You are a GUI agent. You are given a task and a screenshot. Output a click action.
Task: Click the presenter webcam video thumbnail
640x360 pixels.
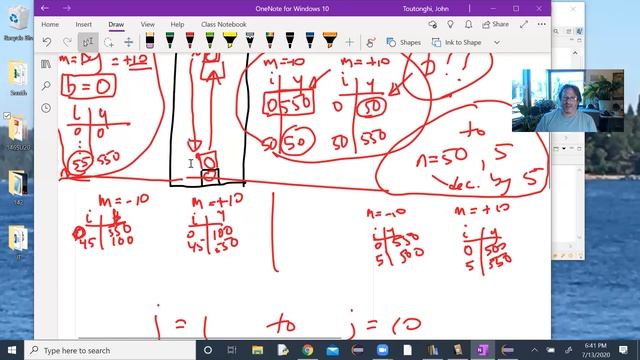(x=568, y=100)
